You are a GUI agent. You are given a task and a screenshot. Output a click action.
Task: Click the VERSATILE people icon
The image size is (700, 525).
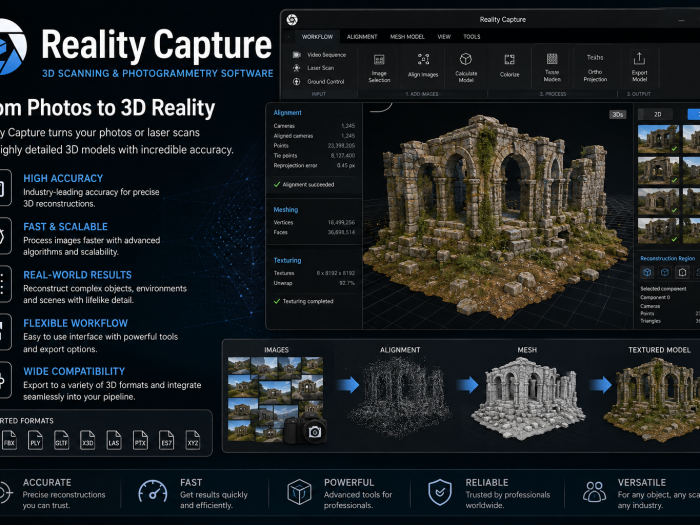tap(595, 492)
